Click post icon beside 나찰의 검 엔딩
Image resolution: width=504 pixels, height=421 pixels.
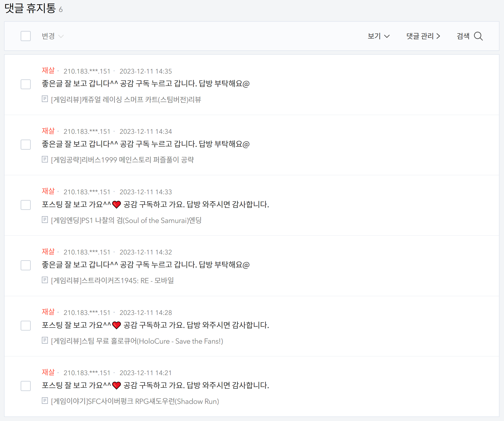point(45,220)
